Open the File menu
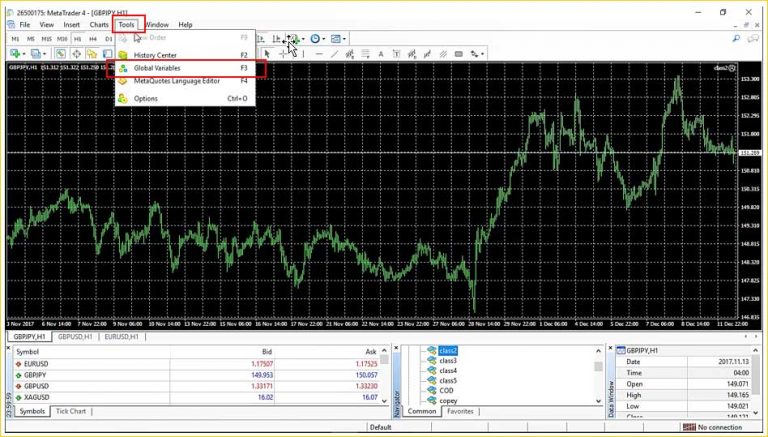The image size is (768, 437). (x=24, y=24)
